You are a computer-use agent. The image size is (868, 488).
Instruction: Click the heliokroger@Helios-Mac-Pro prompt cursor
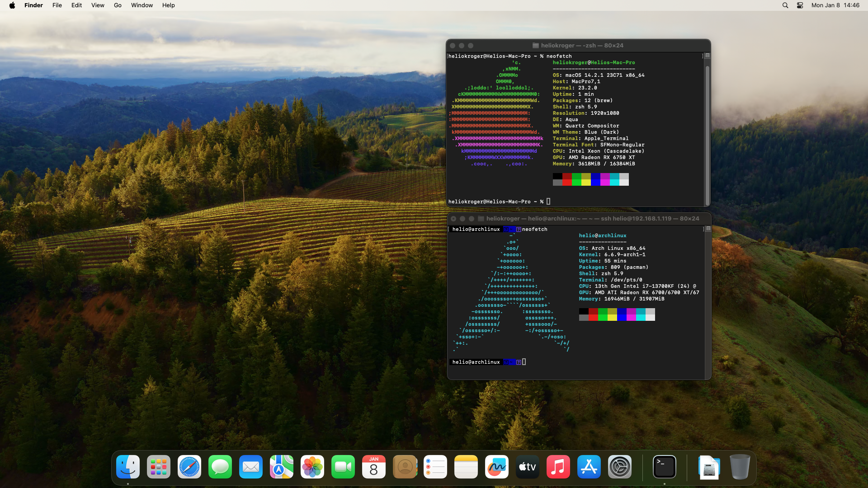[x=548, y=202]
